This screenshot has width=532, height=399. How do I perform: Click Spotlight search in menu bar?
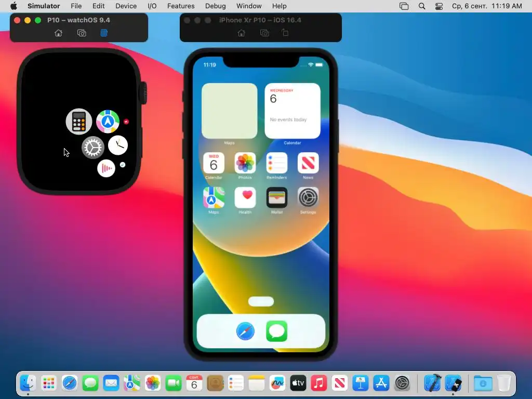[x=422, y=6]
